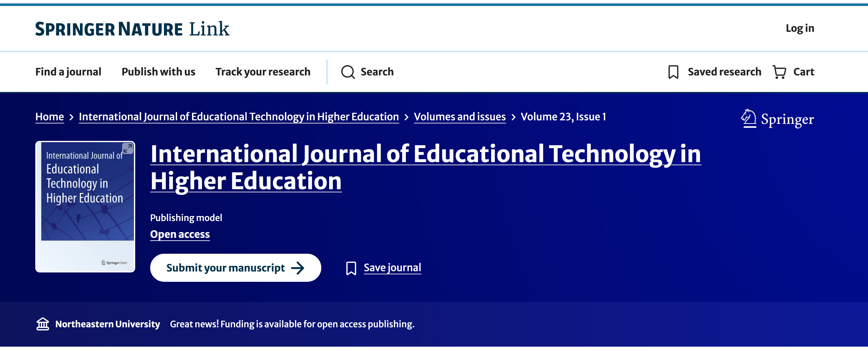Click the shopping cart icon

pyautogui.click(x=779, y=72)
